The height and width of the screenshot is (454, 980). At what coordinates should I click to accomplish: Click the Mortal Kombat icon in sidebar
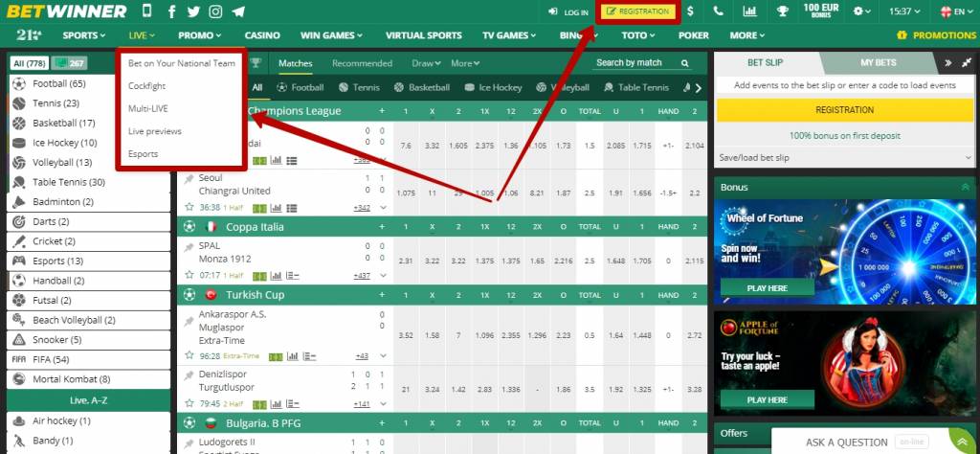[x=19, y=379]
